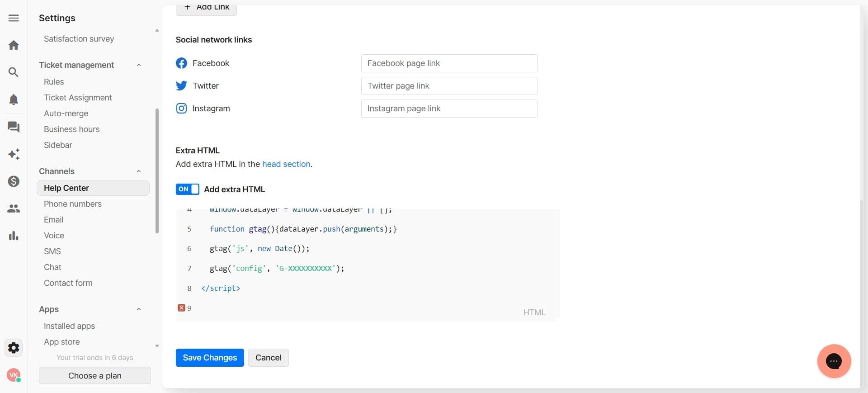
Task: Open Voice channel settings
Action: pyautogui.click(x=54, y=236)
